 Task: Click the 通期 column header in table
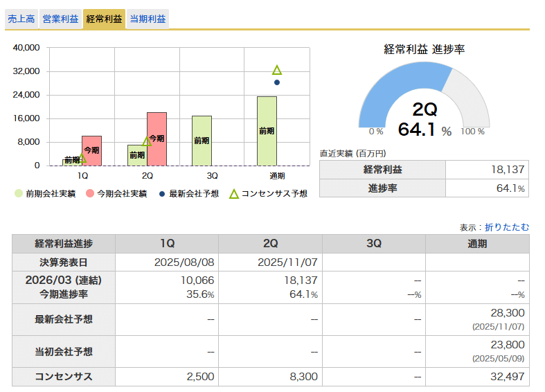tap(477, 244)
